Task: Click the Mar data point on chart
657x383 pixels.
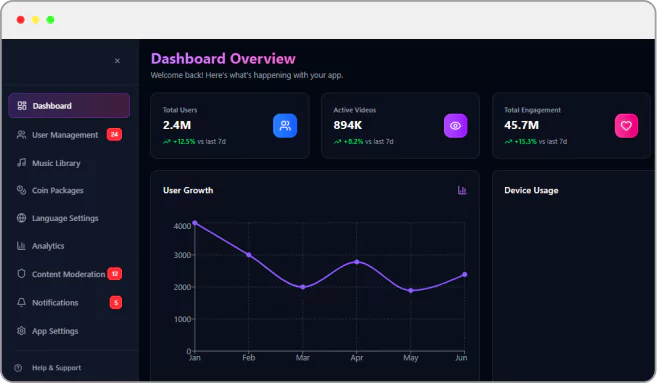Action: [303, 287]
